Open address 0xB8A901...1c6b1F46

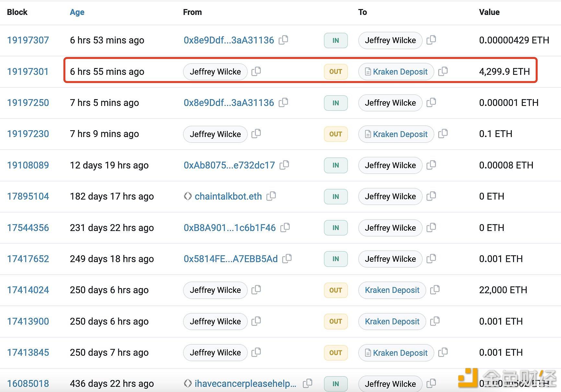pyautogui.click(x=230, y=228)
